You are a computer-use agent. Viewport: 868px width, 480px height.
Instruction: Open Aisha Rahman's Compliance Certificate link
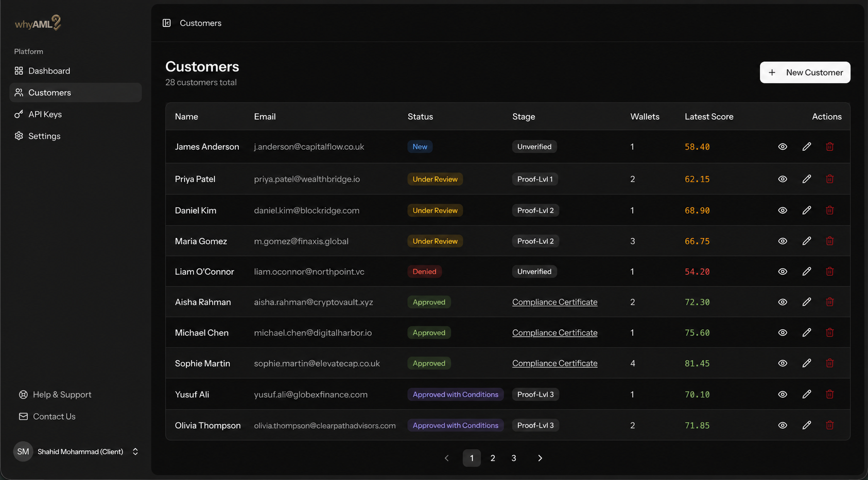pyautogui.click(x=554, y=302)
